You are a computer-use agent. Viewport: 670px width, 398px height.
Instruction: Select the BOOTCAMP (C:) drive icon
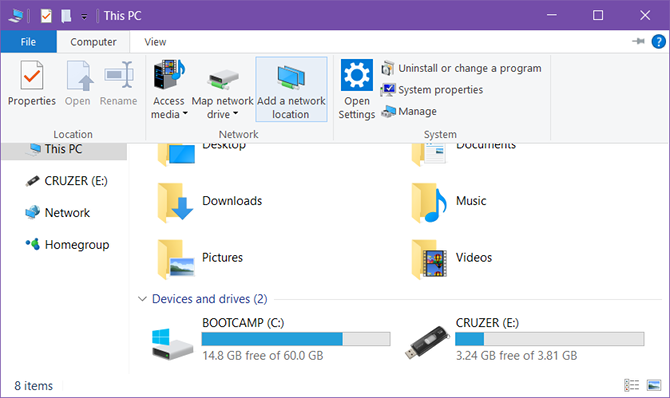[172, 344]
